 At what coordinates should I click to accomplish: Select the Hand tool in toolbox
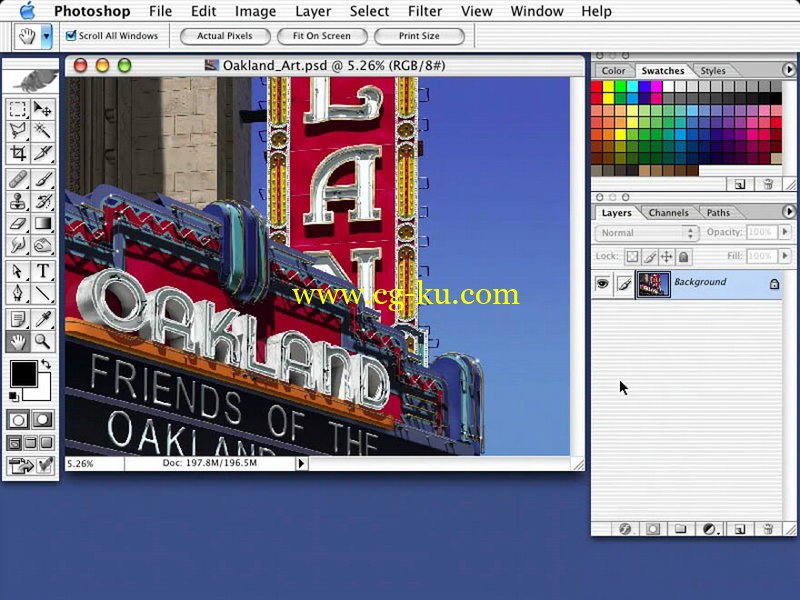click(17, 341)
